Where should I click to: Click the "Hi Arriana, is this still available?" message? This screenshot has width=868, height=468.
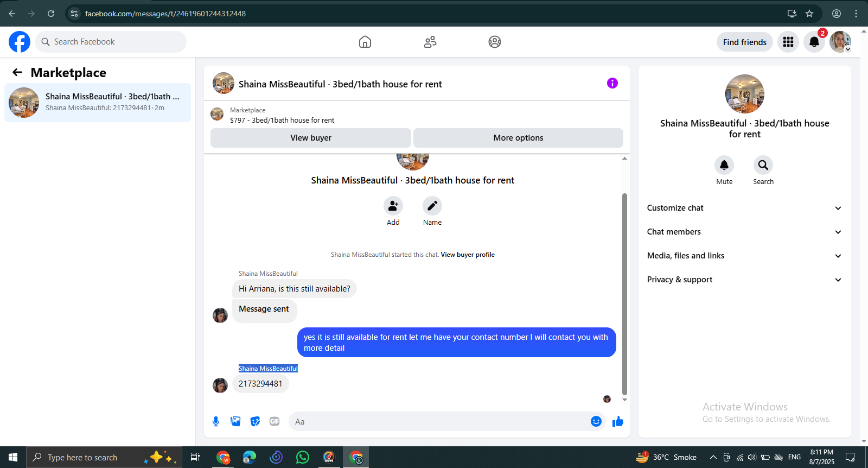click(295, 289)
